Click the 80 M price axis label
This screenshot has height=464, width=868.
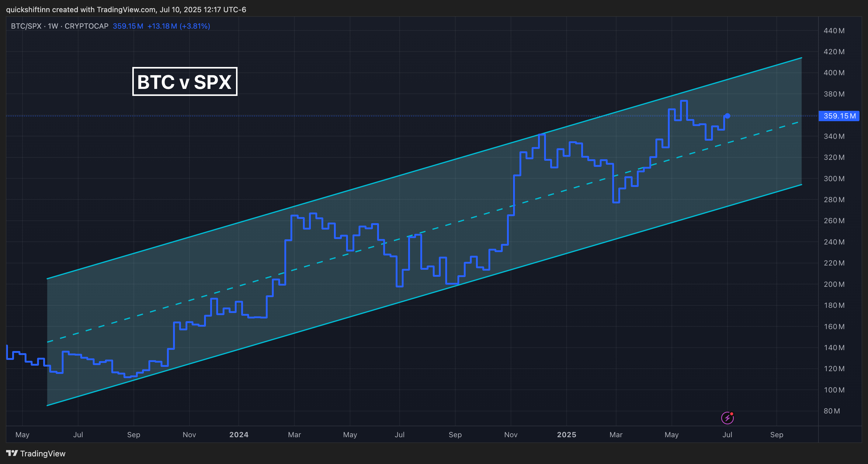pyautogui.click(x=832, y=411)
